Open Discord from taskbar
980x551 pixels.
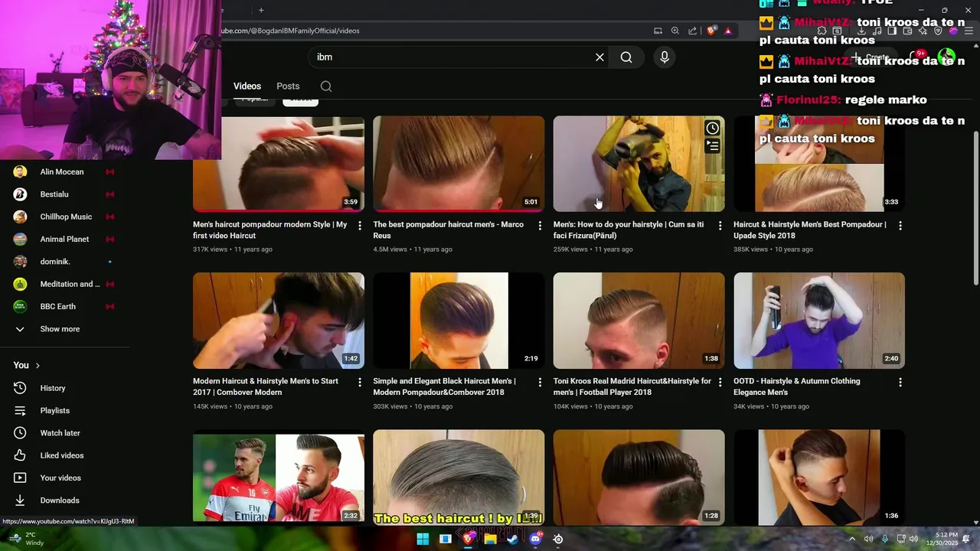pyautogui.click(x=535, y=539)
